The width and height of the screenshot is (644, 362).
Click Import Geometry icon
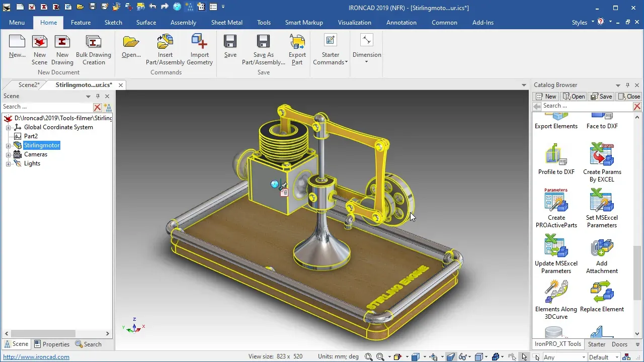click(x=200, y=42)
